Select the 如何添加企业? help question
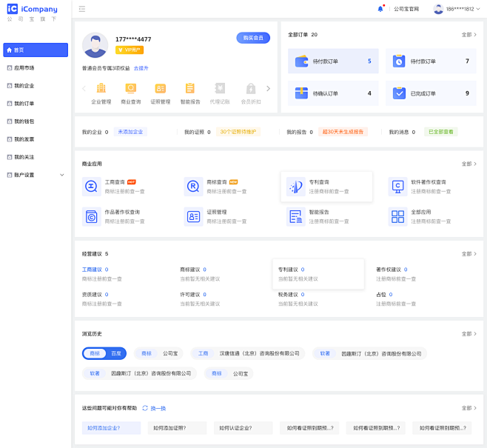 coord(104,428)
